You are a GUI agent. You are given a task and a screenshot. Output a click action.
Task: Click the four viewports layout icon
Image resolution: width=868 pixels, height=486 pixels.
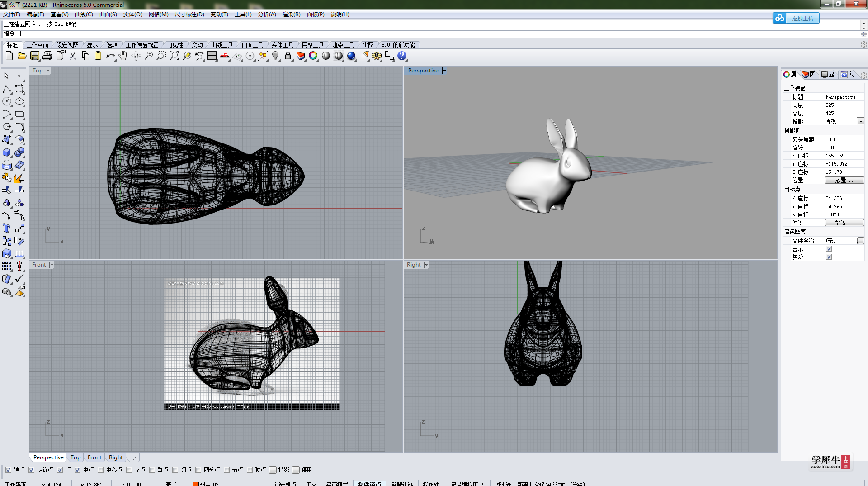click(212, 56)
